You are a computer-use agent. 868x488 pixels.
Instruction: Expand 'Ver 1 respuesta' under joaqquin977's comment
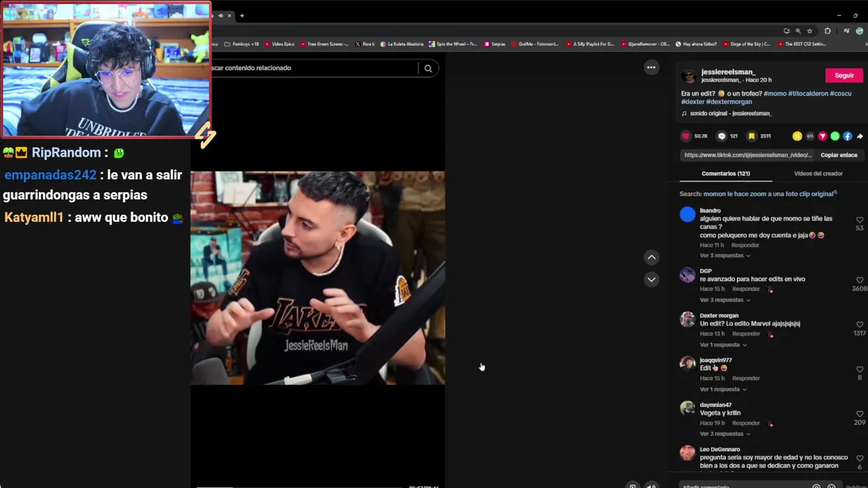pyautogui.click(x=723, y=389)
